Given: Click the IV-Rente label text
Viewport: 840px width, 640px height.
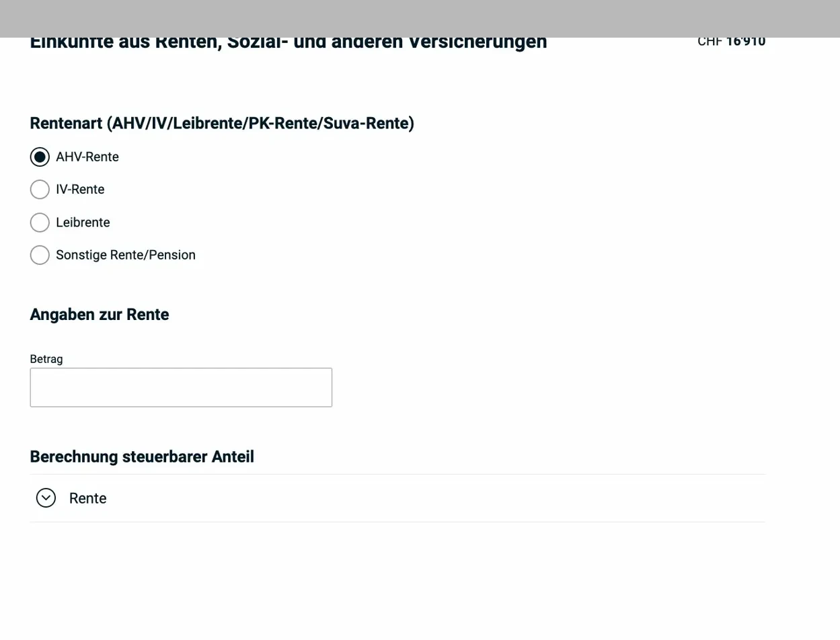Looking at the screenshot, I should (x=80, y=189).
